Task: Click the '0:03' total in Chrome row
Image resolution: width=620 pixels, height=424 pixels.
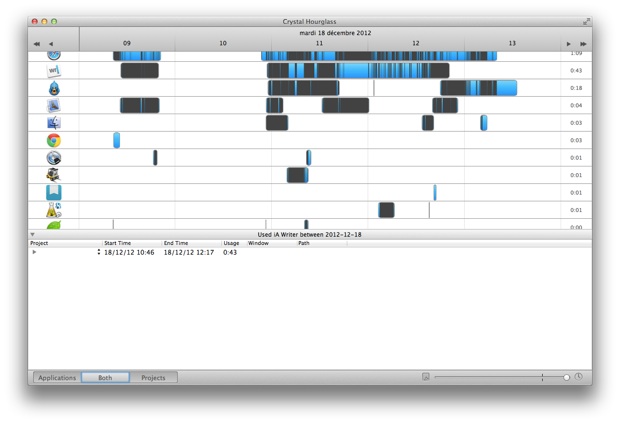Action: pos(576,140)
